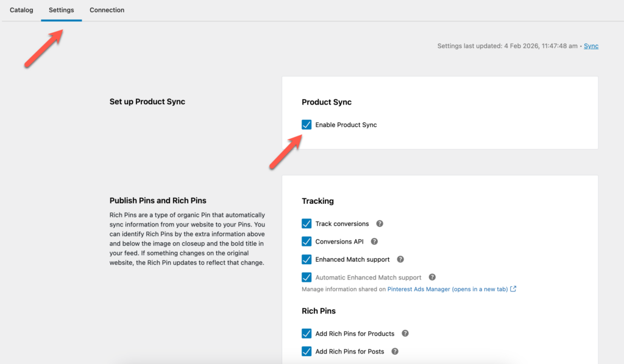Disable the Enable Product Sync checkbox
This screenshot has height=364, width=624.
coord(306,124)
